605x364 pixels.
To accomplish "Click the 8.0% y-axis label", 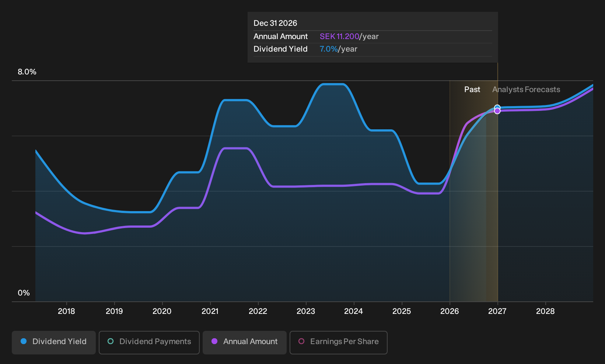I will 27,72.
